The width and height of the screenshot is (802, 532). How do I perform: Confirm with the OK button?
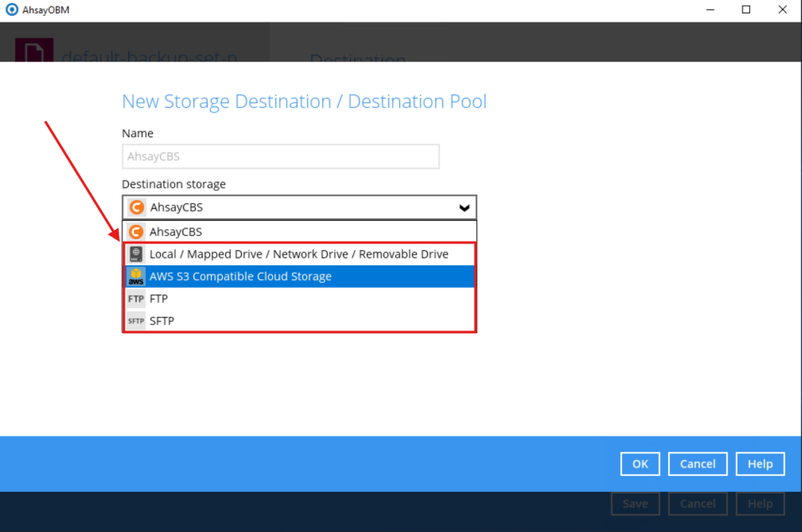640,464
